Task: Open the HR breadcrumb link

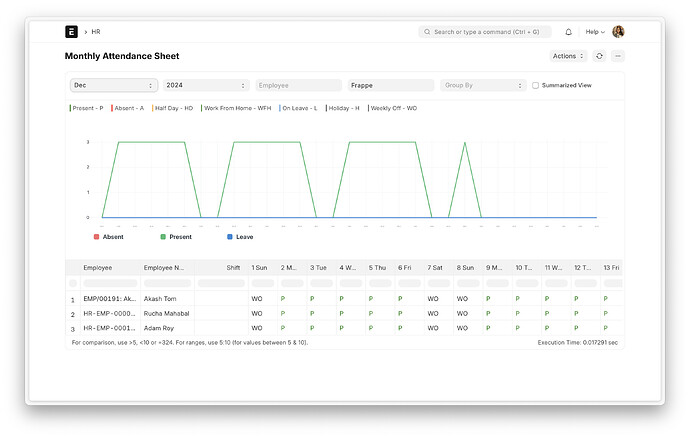Action: click(x=96, y=32)
